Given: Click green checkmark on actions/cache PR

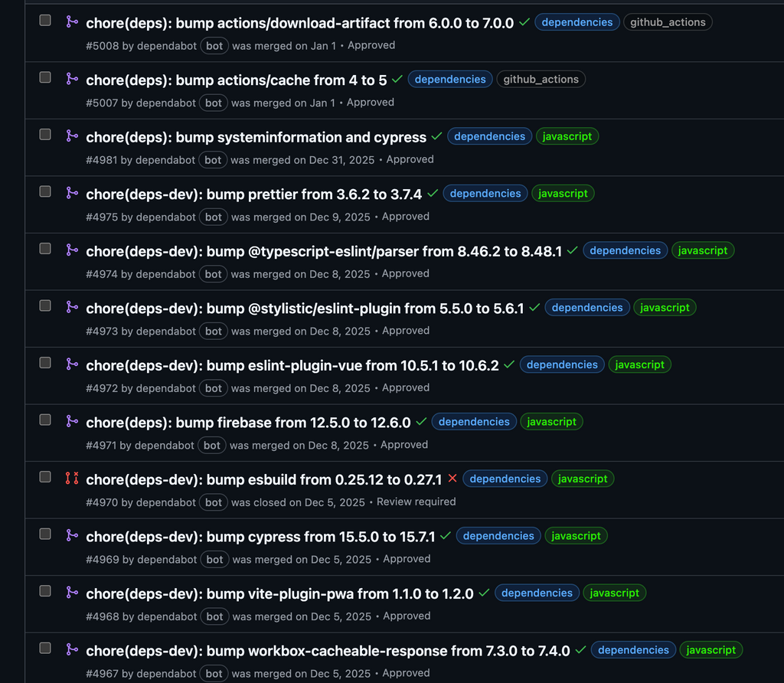Looking at the screenshot, I should tap(397, 80).
